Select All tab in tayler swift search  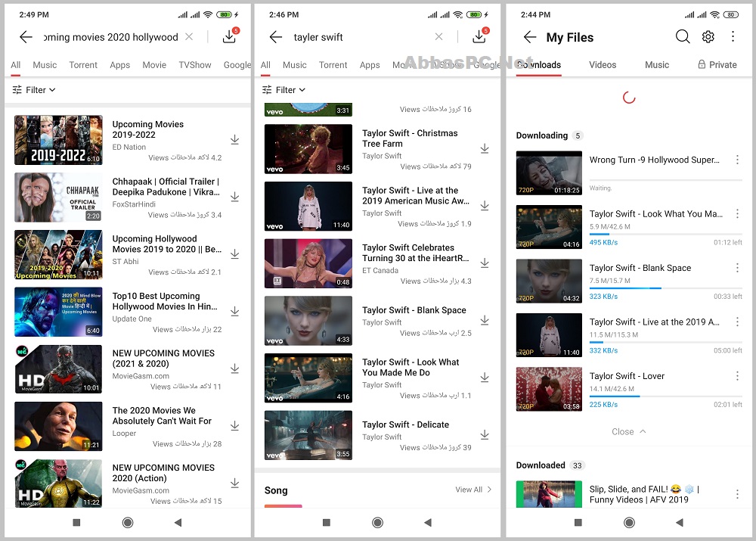pos(265,64)
